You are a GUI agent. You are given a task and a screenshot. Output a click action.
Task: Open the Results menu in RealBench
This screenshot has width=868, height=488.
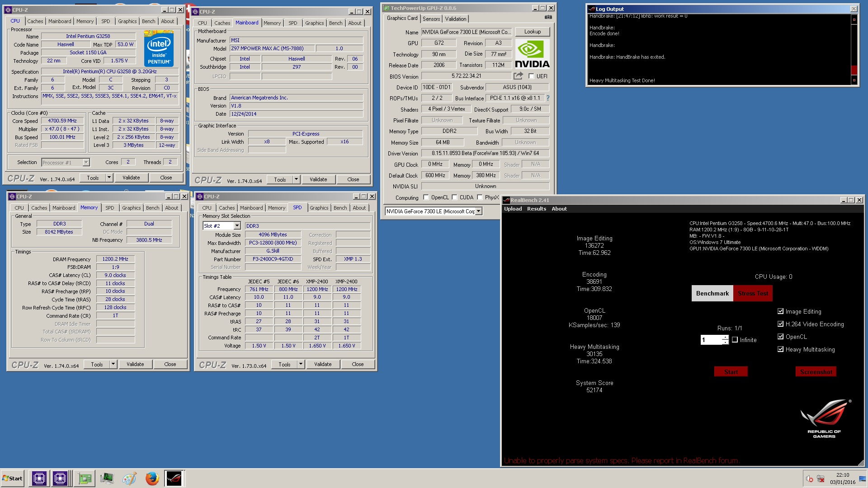coord(536,209)
